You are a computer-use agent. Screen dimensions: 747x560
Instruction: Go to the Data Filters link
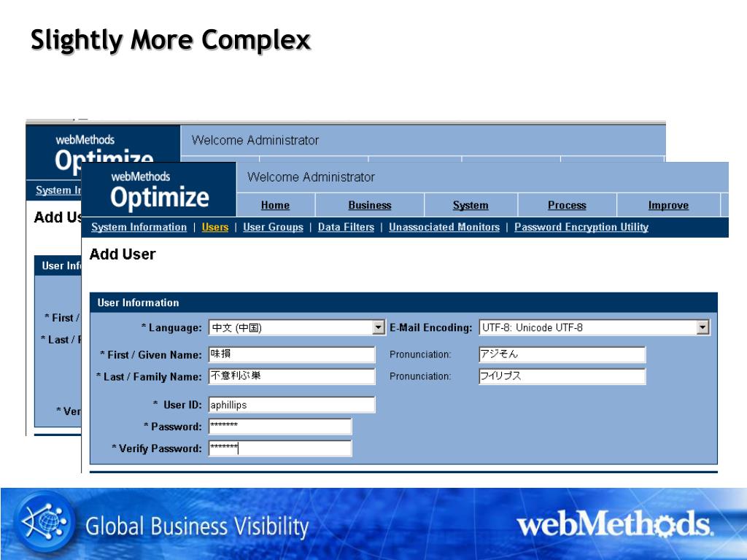coord(346,227)
